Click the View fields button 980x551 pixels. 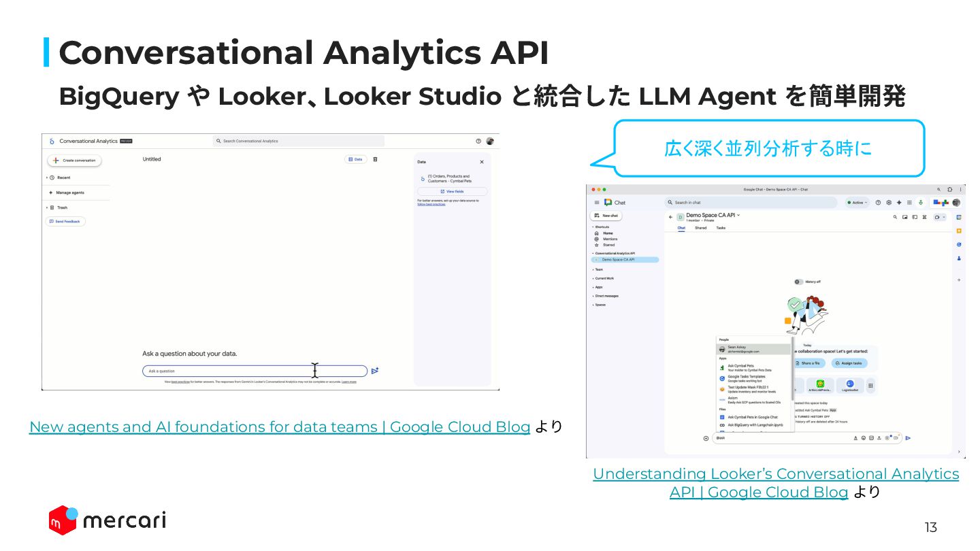point(452,192)
